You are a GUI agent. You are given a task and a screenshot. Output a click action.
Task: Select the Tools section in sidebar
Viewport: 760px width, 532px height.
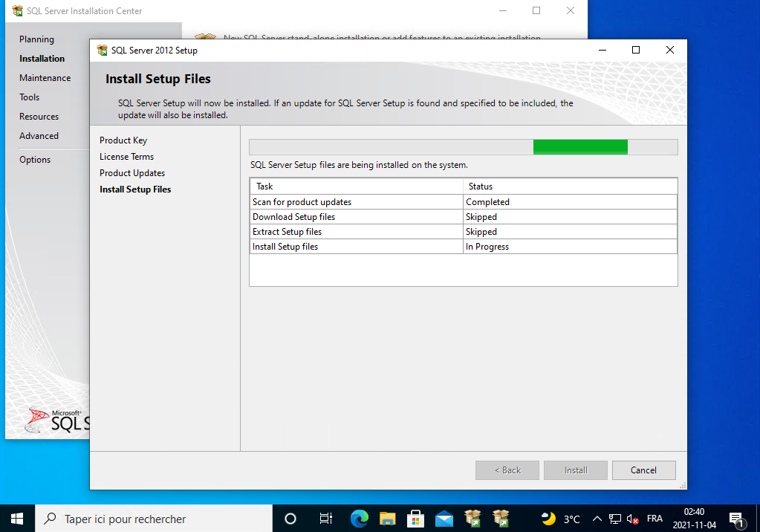point(30,97)
